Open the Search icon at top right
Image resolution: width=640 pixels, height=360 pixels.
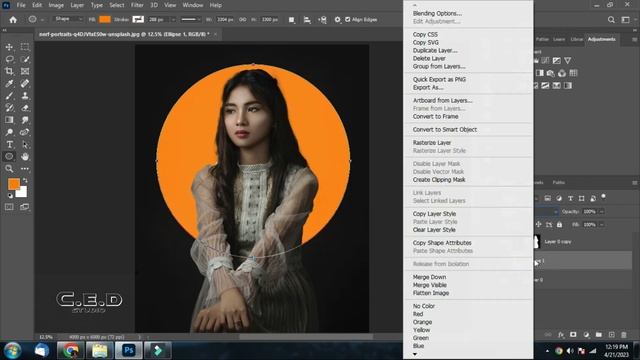pyautogui.click(x=611, y=20)
